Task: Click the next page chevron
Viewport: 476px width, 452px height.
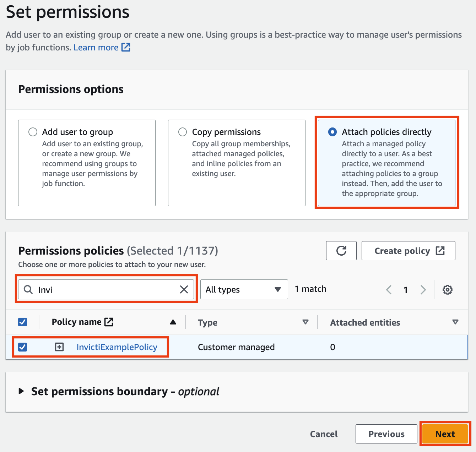Action: (423, 290)
